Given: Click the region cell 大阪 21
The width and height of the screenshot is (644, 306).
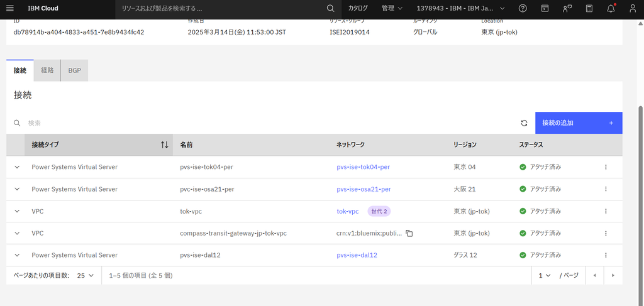Looking at the screenshot, I should (465, 189).
